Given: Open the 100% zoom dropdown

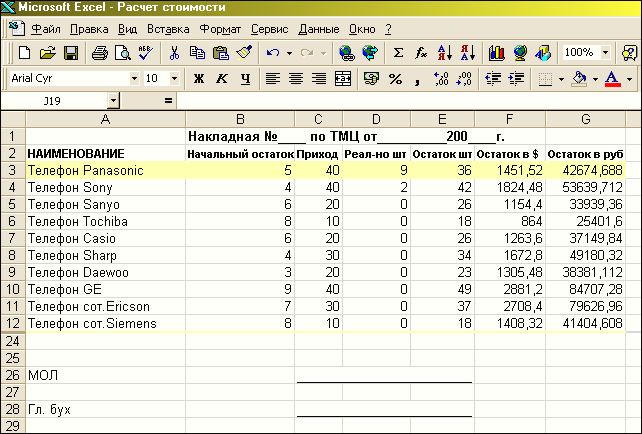Looking at the screenshot, I should coord(605,52).
